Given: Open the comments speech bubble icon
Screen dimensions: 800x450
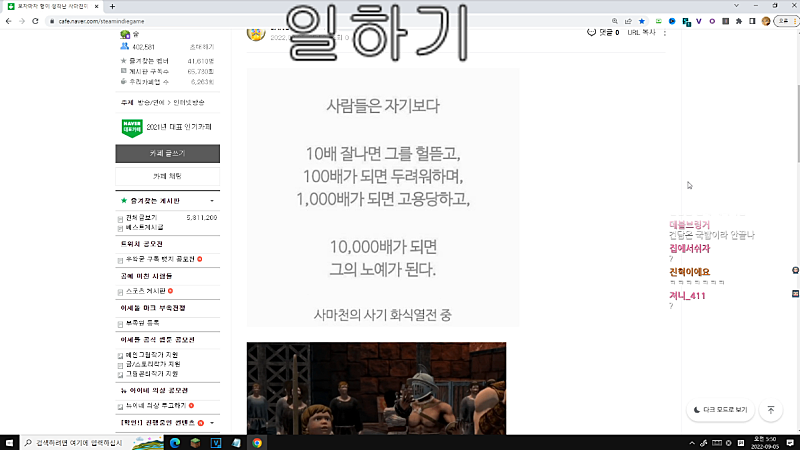Looking at the screenshot, I should pyautogui.click(x=591, y=32).
